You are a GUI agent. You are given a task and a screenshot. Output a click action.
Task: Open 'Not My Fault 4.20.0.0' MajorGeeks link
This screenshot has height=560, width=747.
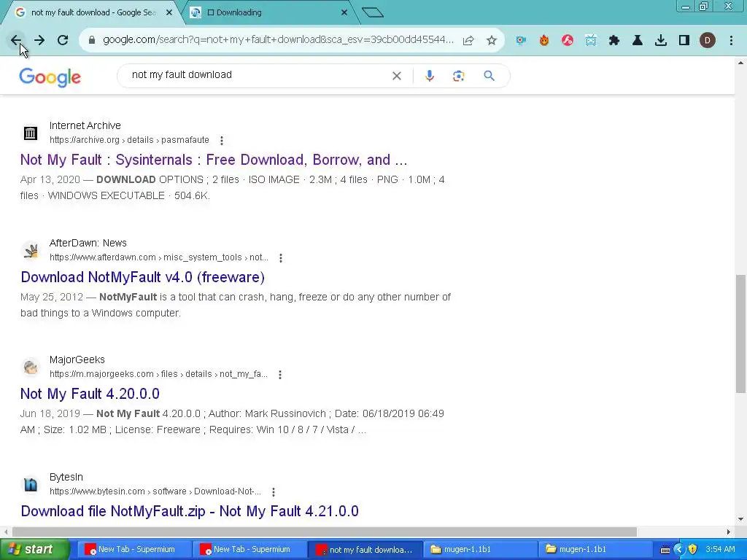click(90, 394)
